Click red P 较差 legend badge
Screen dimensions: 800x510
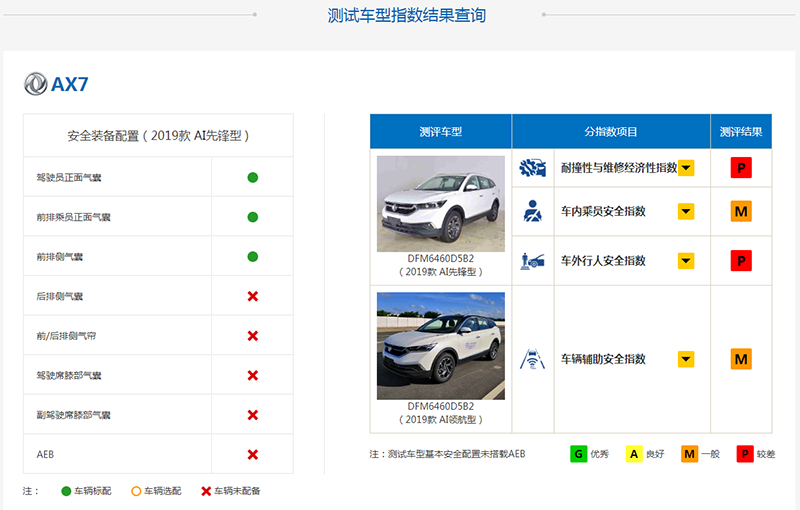pyautogui.click(x=745, y=454)
